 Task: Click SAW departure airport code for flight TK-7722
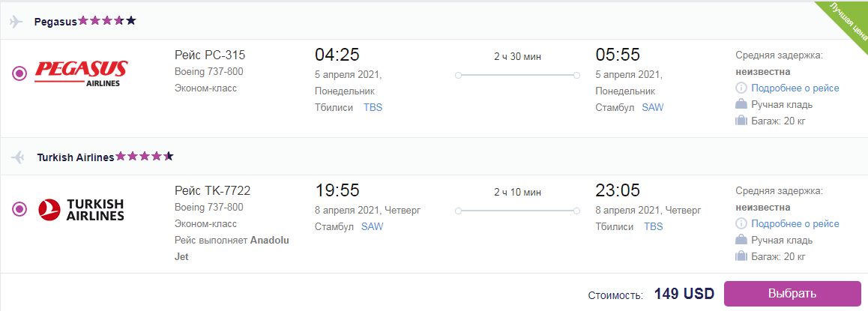372,226
